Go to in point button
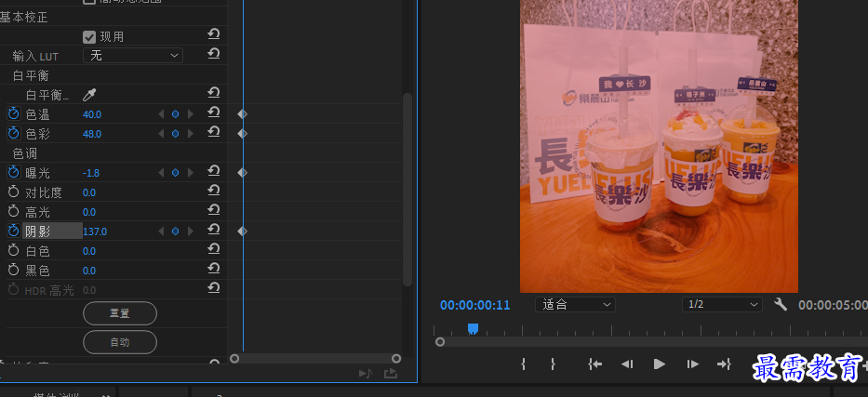This screenshot has height=397, width=868. click(595, 364)
